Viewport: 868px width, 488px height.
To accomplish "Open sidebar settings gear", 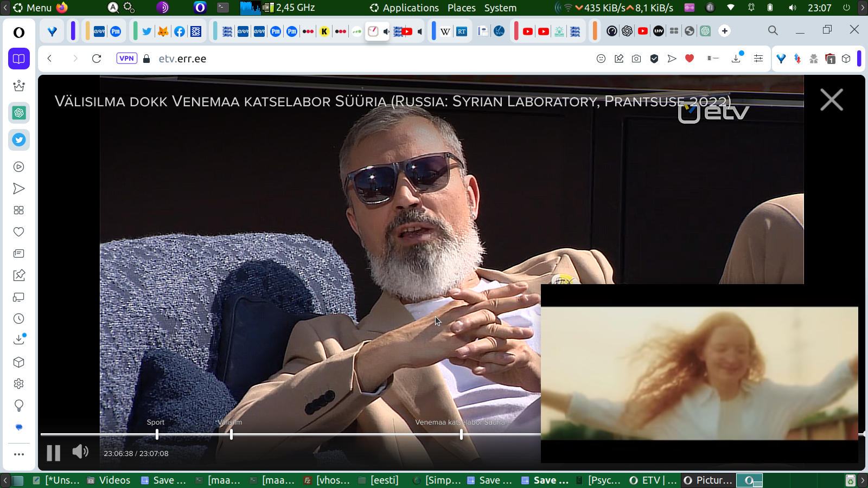I will tap(19, 384).
